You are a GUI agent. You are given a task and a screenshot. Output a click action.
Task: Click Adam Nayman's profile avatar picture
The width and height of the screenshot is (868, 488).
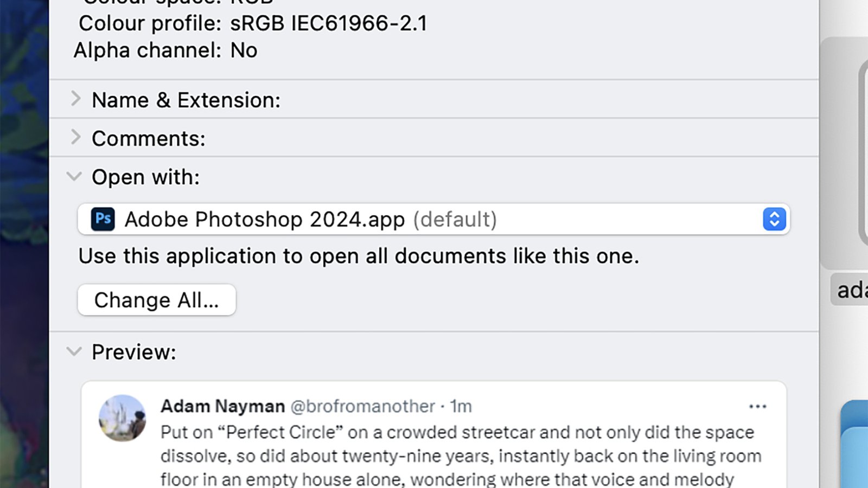(122, 418)
